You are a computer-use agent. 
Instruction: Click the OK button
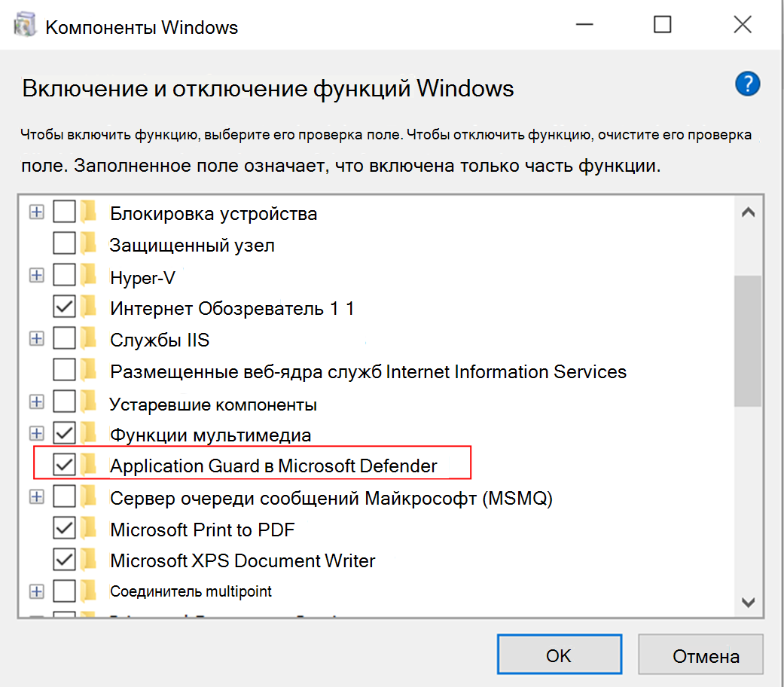[559, 654]
